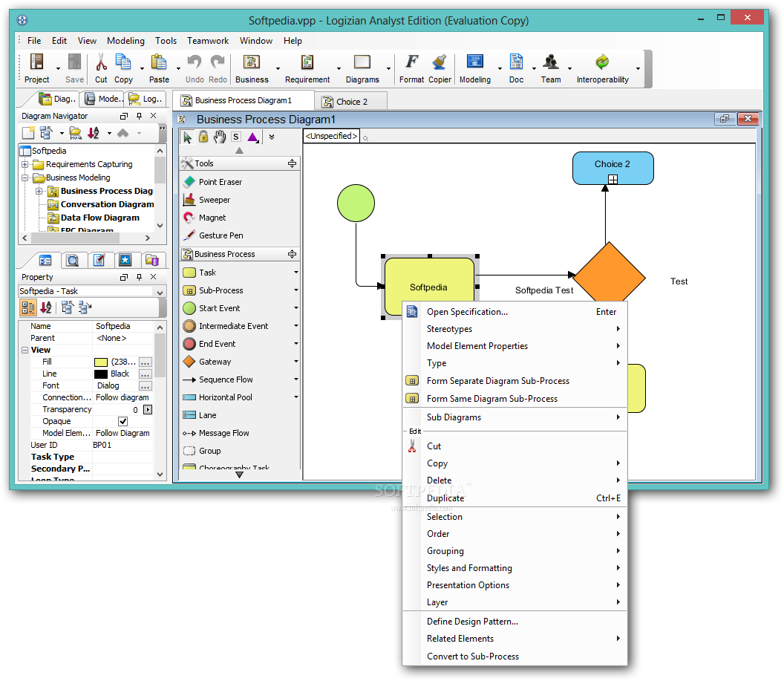Viewport: 784px width, 681px height.
Task: Switch to the Choice 2 tab
Action: coord(350,102)
